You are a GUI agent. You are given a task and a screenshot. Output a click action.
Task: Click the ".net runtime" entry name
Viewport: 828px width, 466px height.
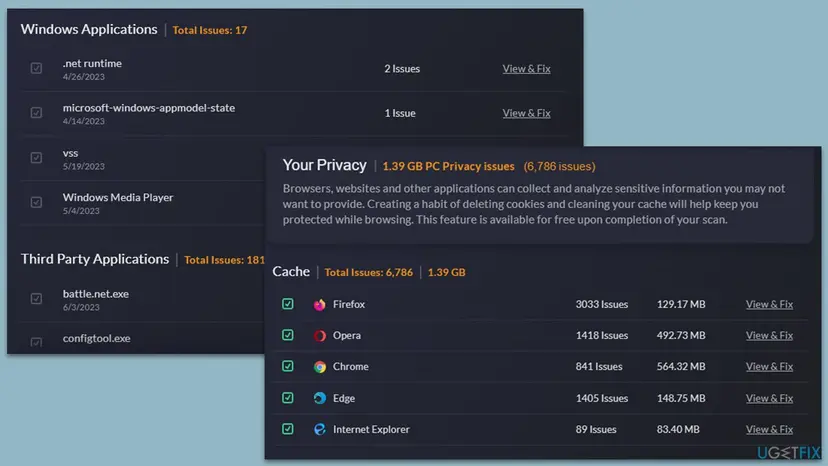92,63
